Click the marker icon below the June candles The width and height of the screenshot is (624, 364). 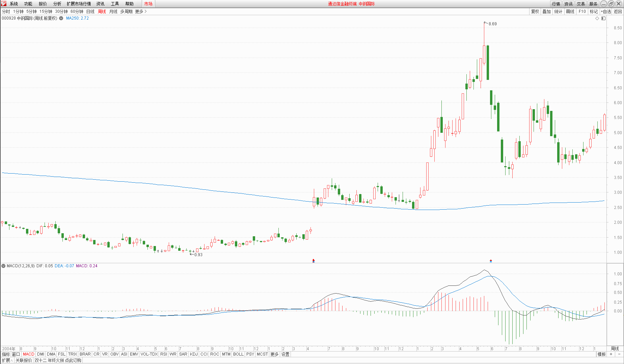pyautogui.click(x=491, y=261)
